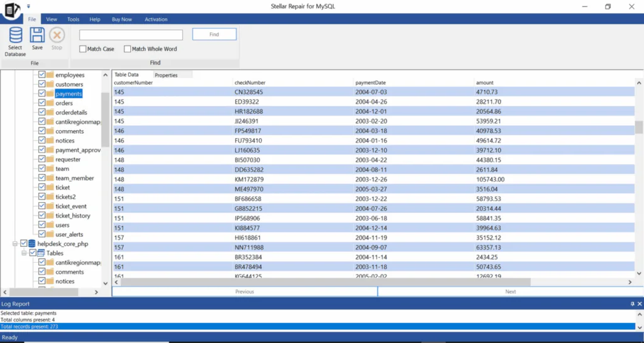Image resolution: width=644 pixels, height=343 pixels.
Task: Click the team_member folder icon
Action: click(x=50, y=178)
